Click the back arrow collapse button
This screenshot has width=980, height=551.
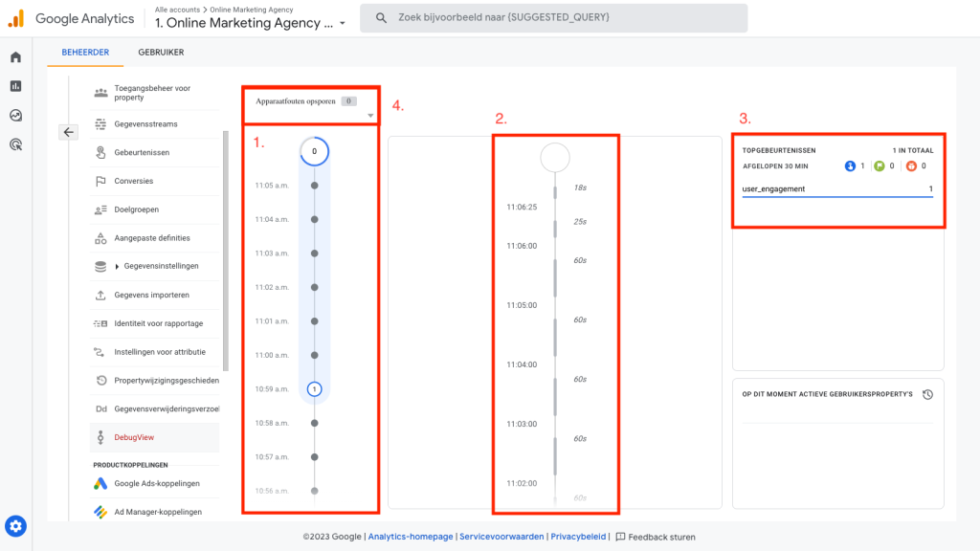click(69, 132)
